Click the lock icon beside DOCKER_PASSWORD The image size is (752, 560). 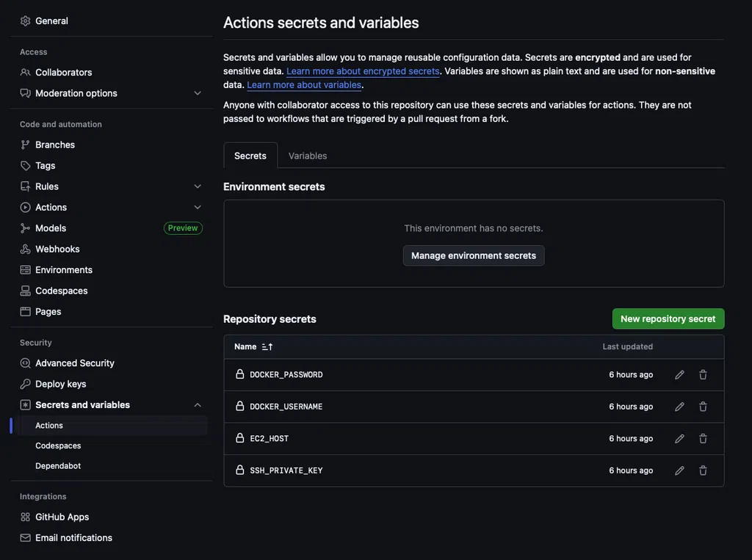click(240, 374)
